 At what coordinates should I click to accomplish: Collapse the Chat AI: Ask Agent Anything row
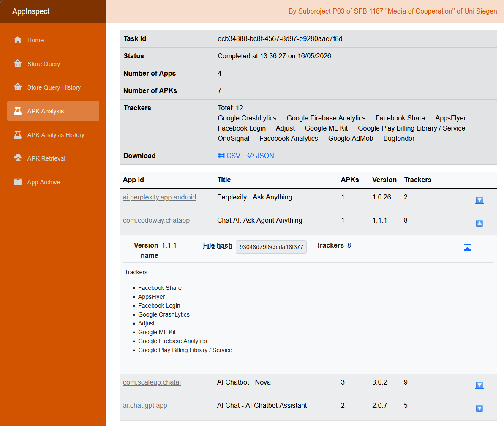click(x=479, y=224)
